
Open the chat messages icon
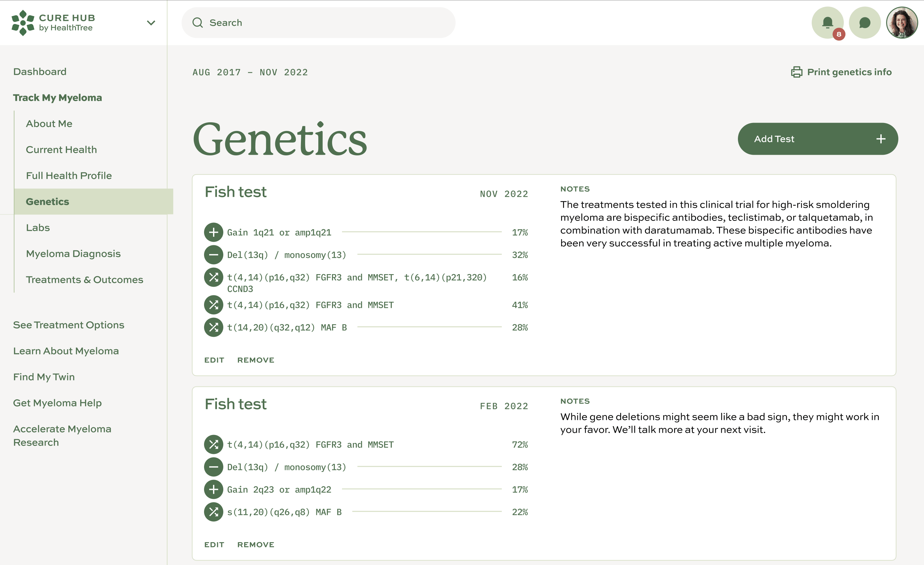point(864,23)
